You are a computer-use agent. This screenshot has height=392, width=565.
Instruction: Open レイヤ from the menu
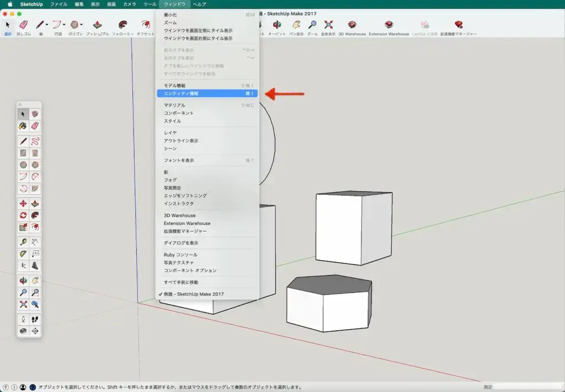click(207, 133)
